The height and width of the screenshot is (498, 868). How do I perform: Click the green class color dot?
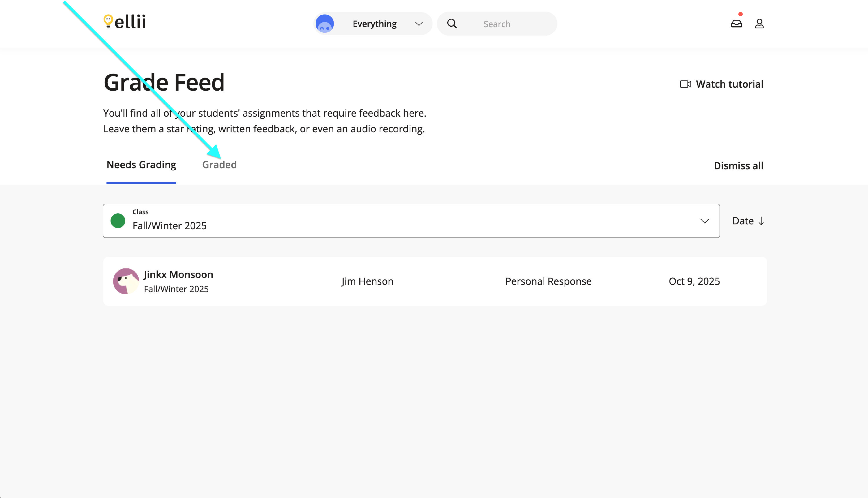[118, 221]
